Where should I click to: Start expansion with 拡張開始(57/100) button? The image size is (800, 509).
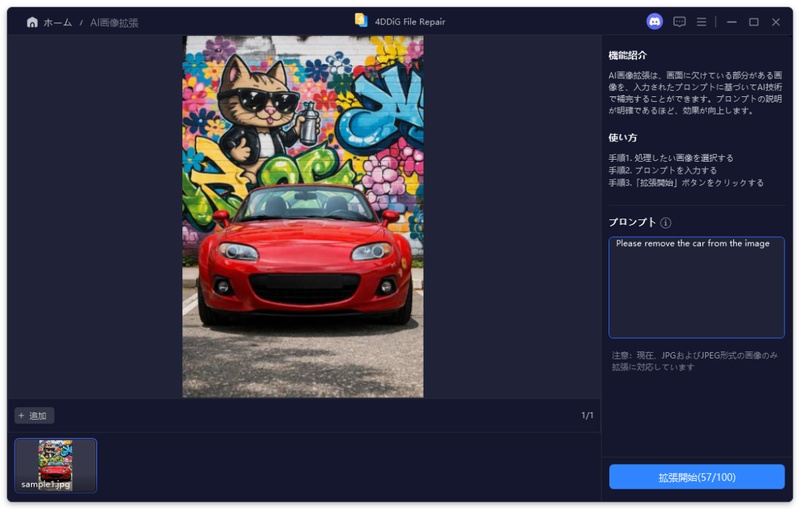[x=696, y=477]
